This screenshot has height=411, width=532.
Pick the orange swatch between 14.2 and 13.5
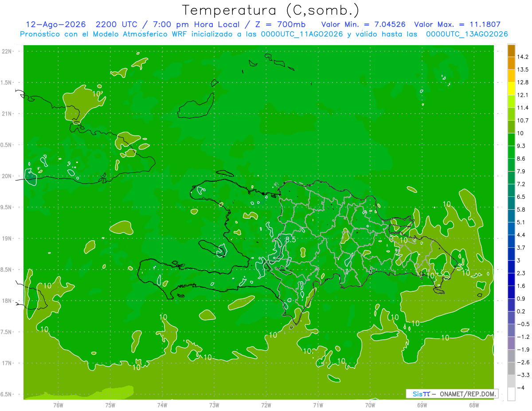[x=511, y=63]
